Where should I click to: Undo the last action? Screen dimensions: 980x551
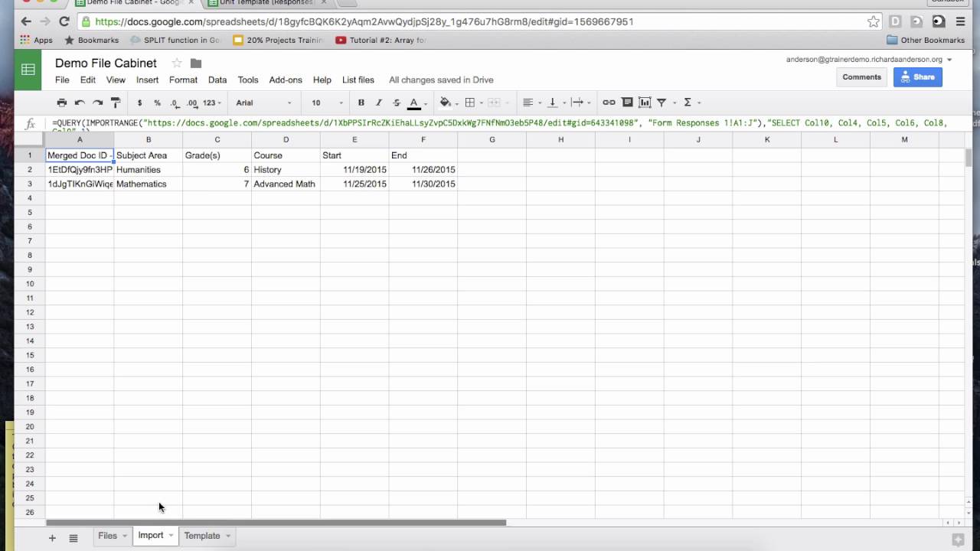[x=80, y=103]
